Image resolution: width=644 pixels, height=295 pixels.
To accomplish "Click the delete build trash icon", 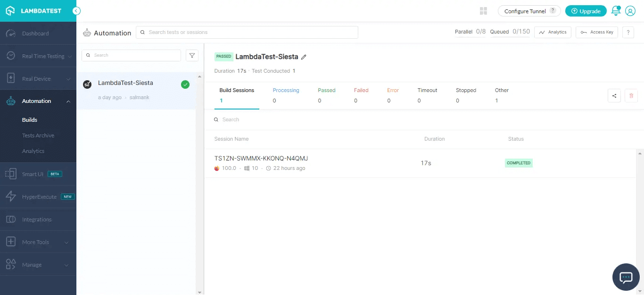I will coord(631,96).
